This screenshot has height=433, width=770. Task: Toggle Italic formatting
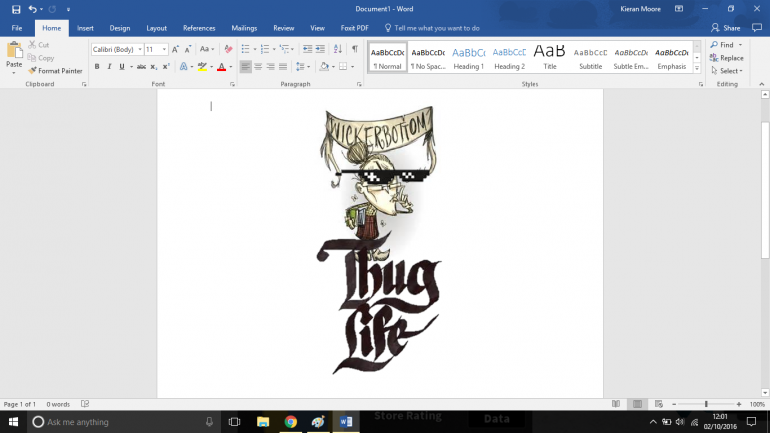(109, 67)
